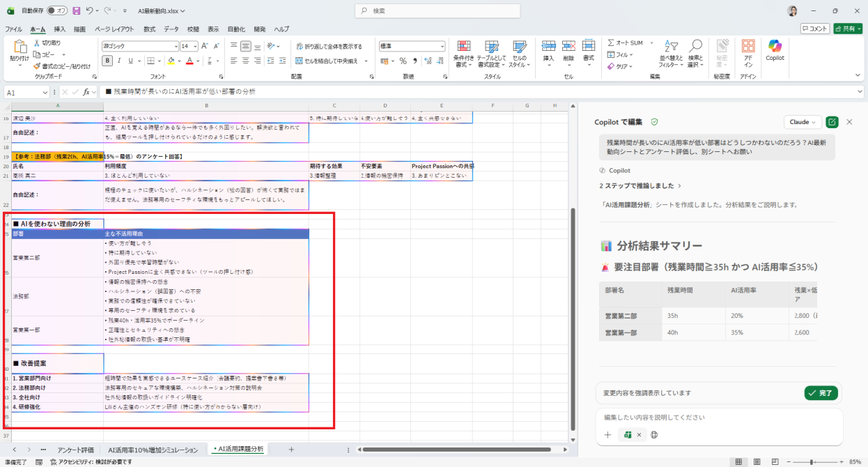Click the AutoSum sigma icon
This screenshot has width=868, height=467.
611,43
